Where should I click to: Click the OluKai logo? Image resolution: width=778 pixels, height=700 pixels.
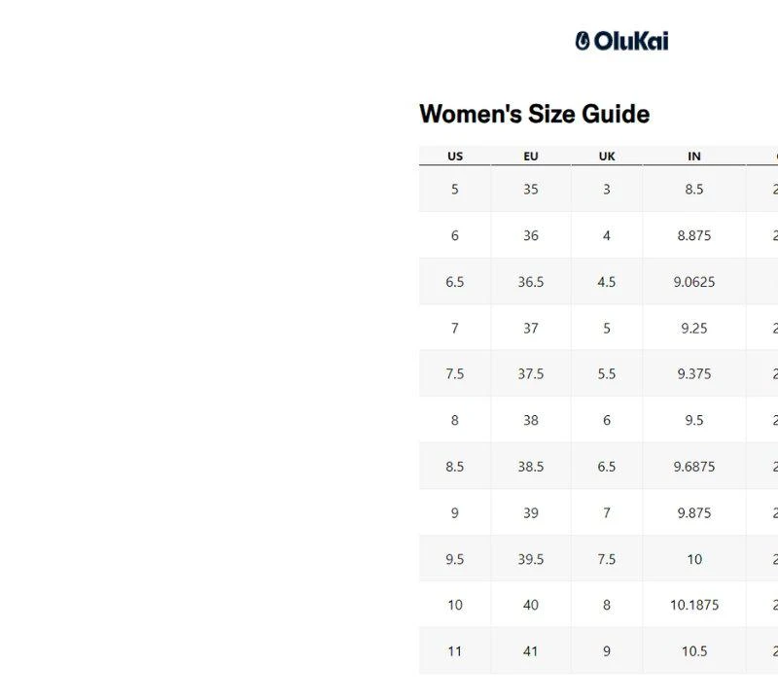[621, 41]
